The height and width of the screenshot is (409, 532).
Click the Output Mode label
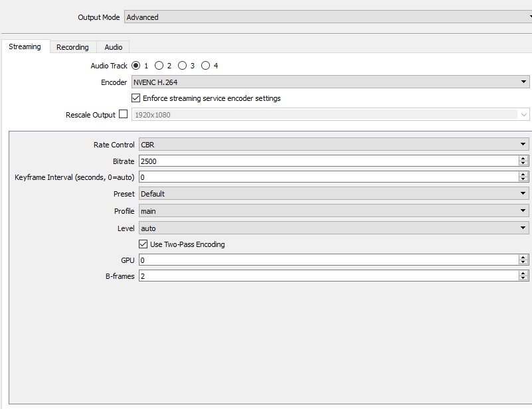99,17
